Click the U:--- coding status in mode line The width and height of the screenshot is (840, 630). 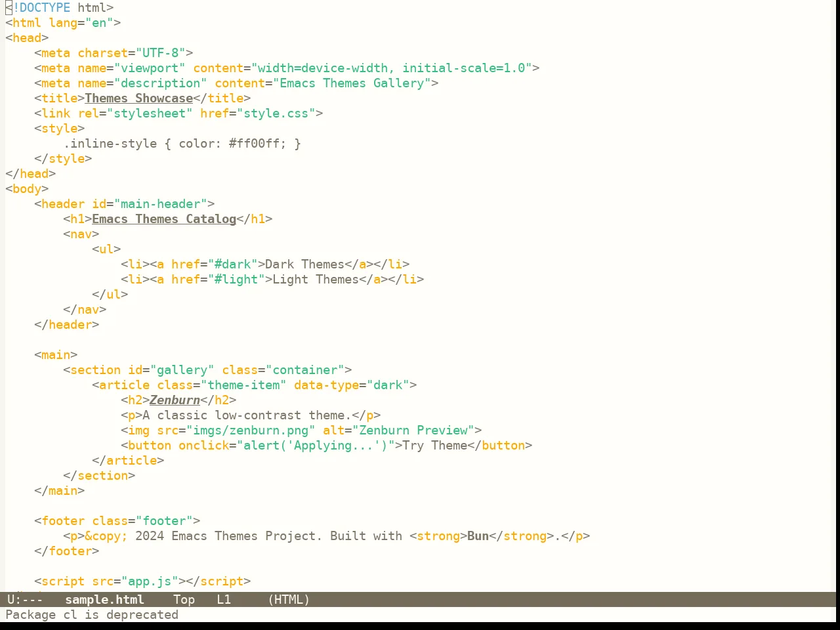click(x=25, y=599)
